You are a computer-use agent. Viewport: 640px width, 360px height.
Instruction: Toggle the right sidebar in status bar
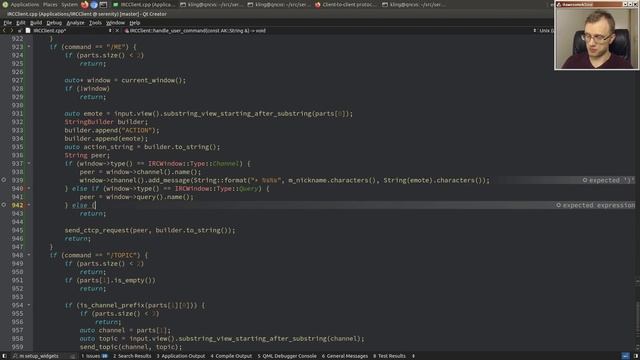pyautogui.click(x=636, y=356)
